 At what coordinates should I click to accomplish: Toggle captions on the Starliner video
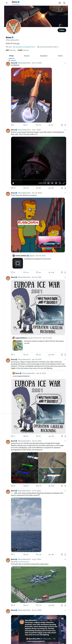point(48,183)
